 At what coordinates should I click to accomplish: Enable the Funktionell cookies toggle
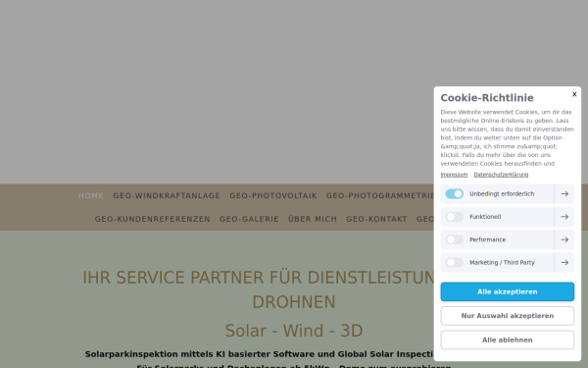pos(454,217)
